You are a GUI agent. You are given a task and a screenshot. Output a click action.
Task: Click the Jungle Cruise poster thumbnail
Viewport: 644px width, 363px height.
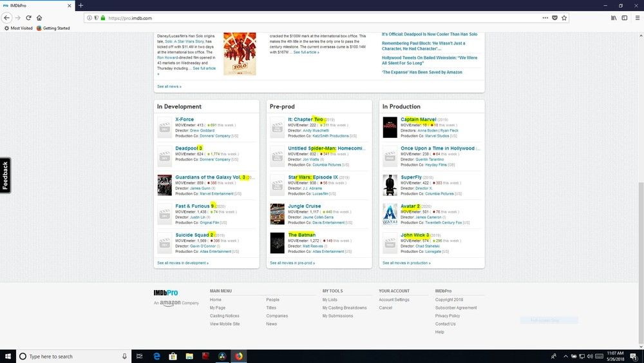[277, 214]
